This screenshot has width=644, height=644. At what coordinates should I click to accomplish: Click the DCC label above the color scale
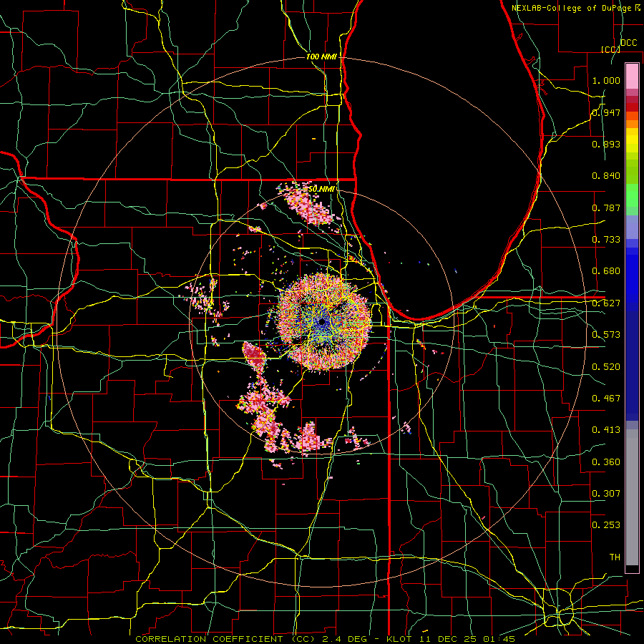[629, 43]
